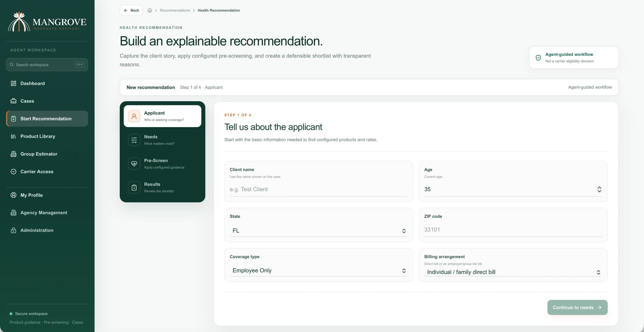Click the Mangrove Insurance Advisory logo
This screenshot has height=332, width=644.
point(47,22)
